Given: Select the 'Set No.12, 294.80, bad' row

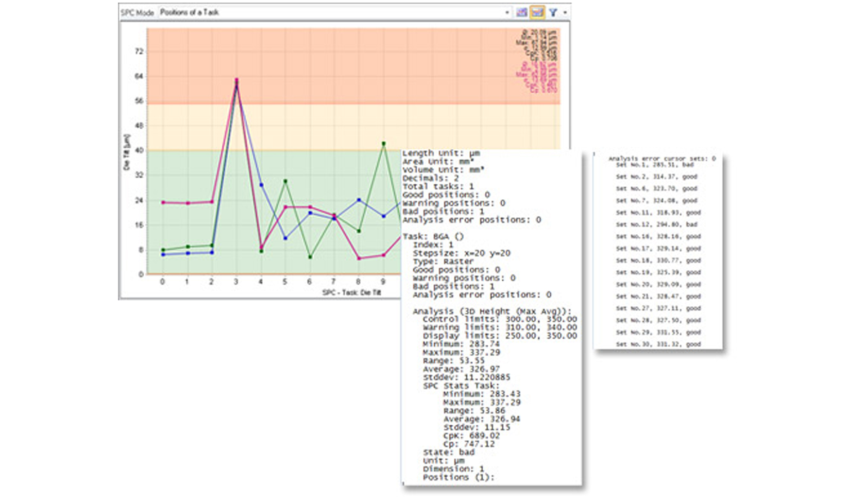Looking at the screenshot, I should (x=656, y=224).
